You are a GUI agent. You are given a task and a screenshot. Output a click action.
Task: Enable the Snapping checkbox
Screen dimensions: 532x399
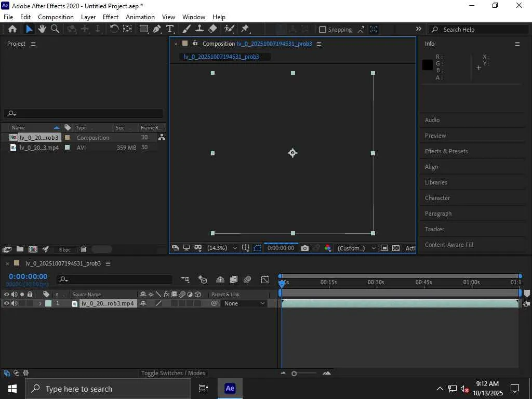(323, 30)
